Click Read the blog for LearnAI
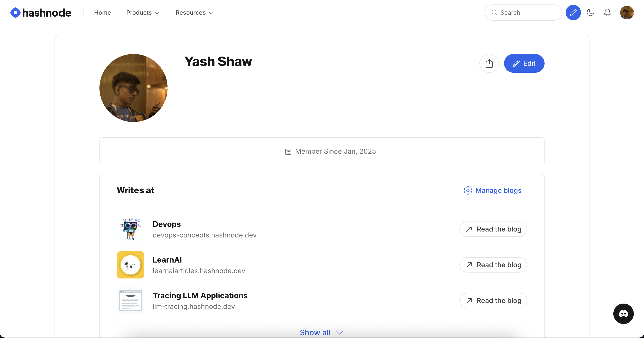644x338 pixels. pos(493,265)
